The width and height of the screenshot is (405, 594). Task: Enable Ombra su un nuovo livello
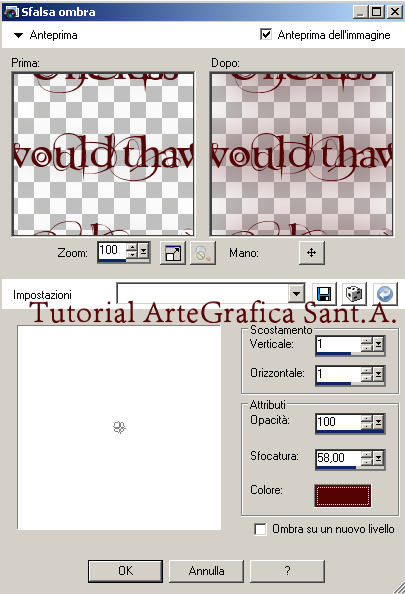tap(260, 529)
